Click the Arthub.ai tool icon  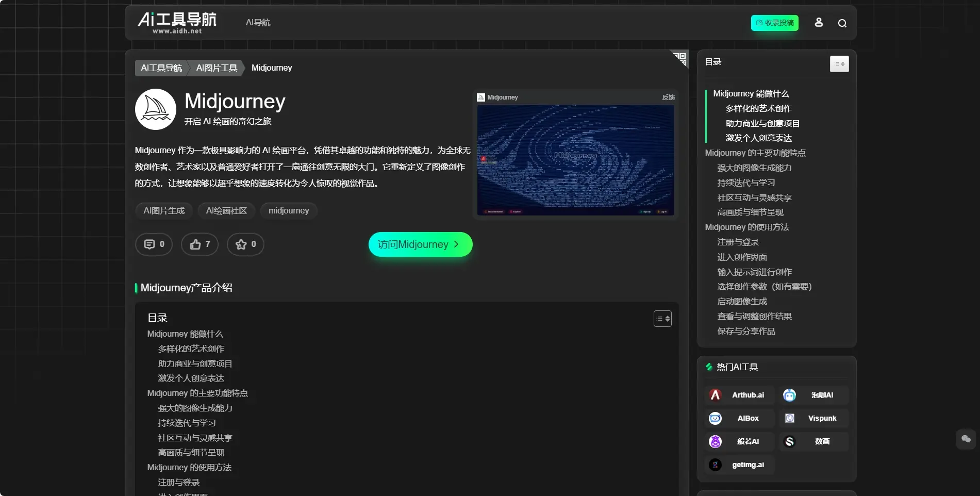(x=716, y=395)
